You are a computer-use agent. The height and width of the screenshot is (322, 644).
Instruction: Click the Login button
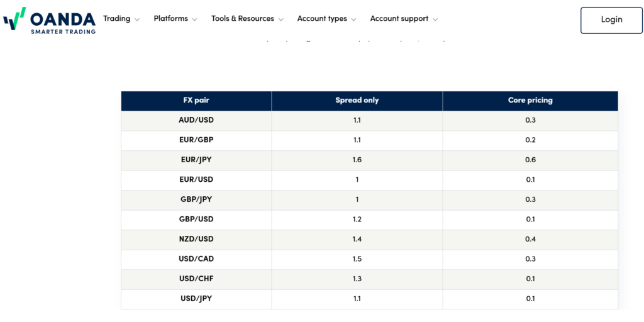[x=611, y=20]
